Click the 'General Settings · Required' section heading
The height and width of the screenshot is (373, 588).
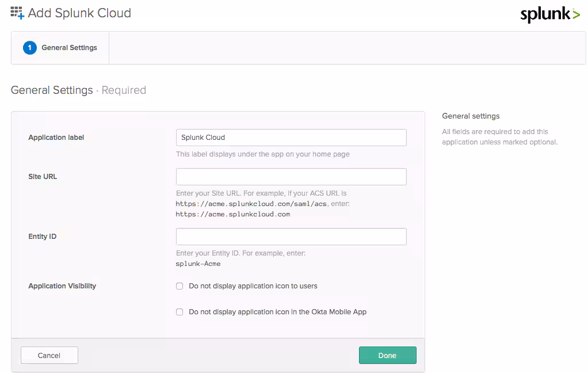78,90
